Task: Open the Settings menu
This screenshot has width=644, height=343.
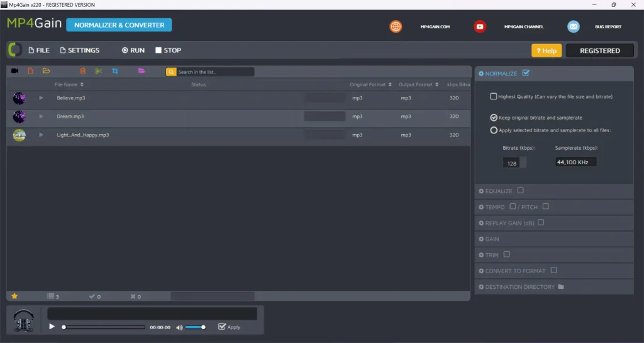Action: point(80,50)
